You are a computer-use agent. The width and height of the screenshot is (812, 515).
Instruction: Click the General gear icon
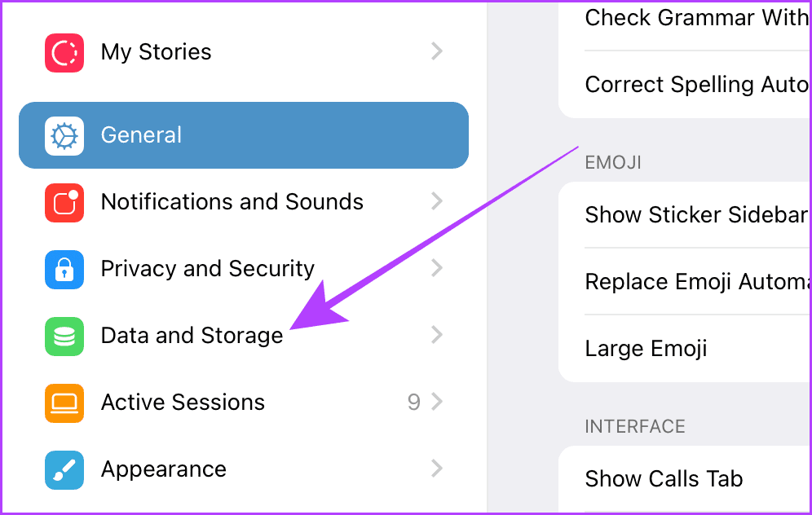tap(64, 135)
